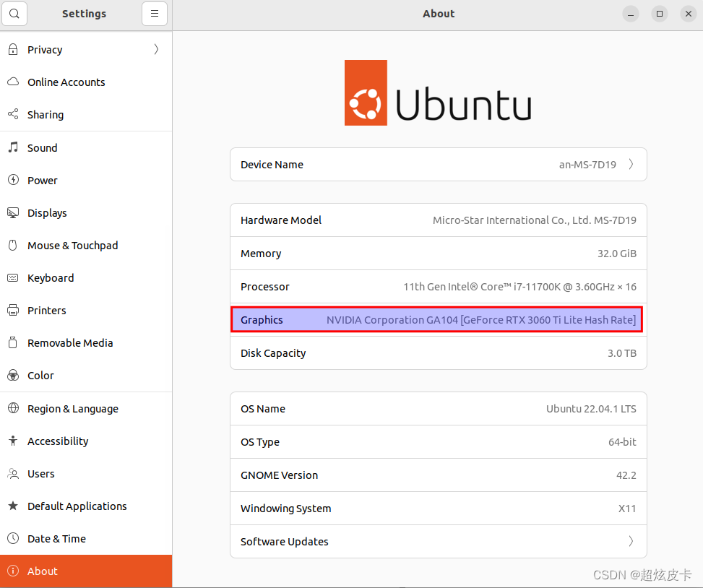Click the Sound music note icon
This screenshot has width=703, height=588.
(x=13, y=147)
